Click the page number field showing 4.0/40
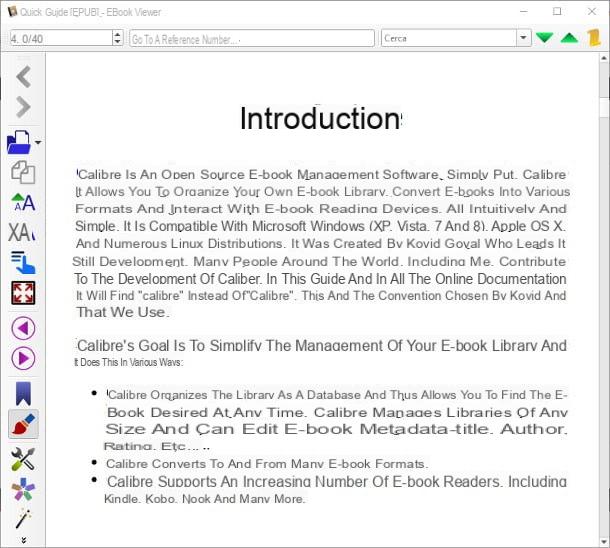The width and height of the screenshot is (610, 548). pos(61,39)
